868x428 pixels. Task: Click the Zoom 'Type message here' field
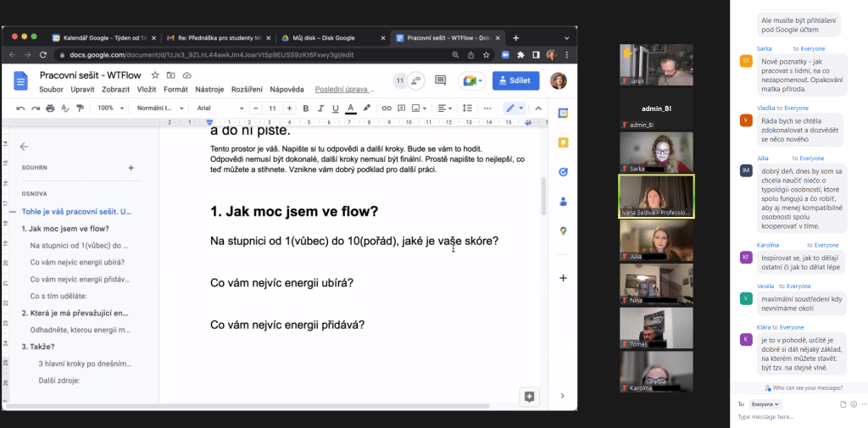[x=797, y=417]
